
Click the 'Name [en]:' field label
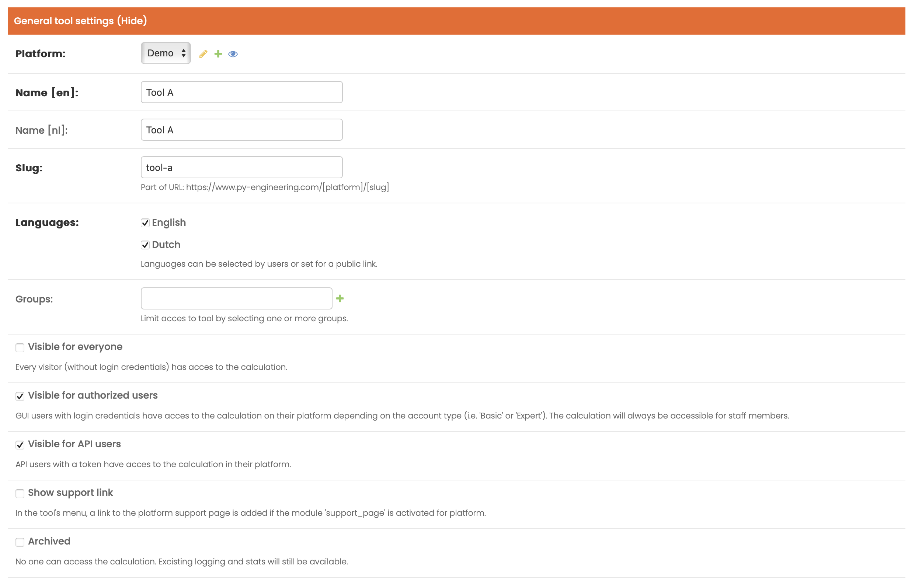[x=47, y=93]
